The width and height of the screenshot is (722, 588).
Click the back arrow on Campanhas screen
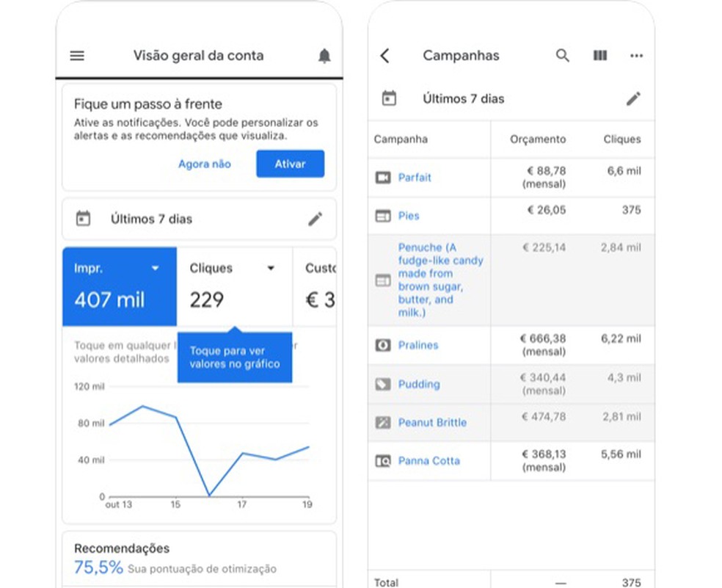[384, 55]
